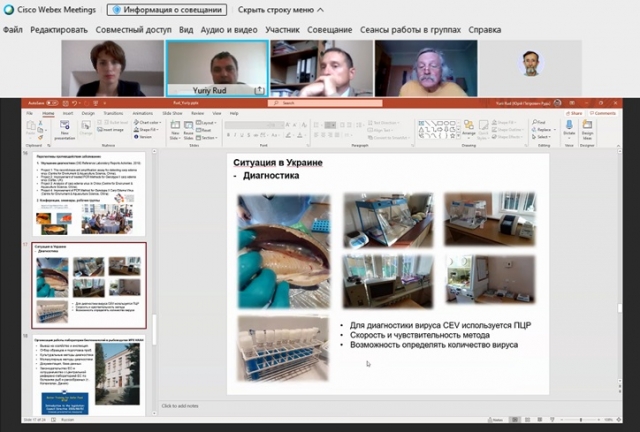The width and height of the screenshot is (640, 432).
Task: Click the Webex info icon beside Информация о совещании
Action: (116, 9)
